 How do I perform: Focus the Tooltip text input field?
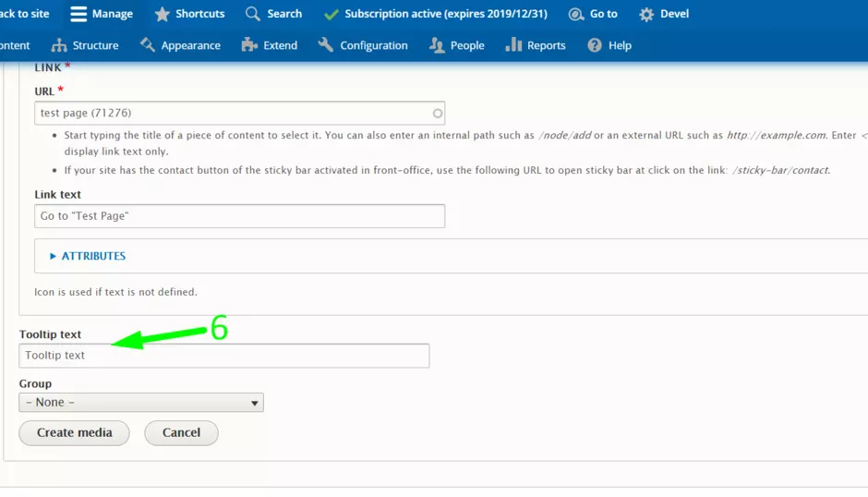click(223, 356)
